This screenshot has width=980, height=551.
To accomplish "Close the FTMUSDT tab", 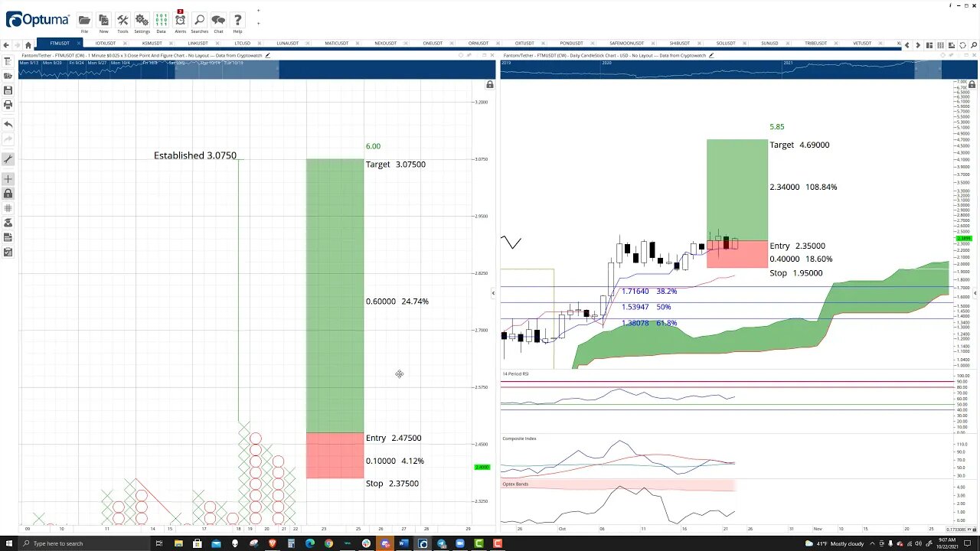I will pos(77,44).
